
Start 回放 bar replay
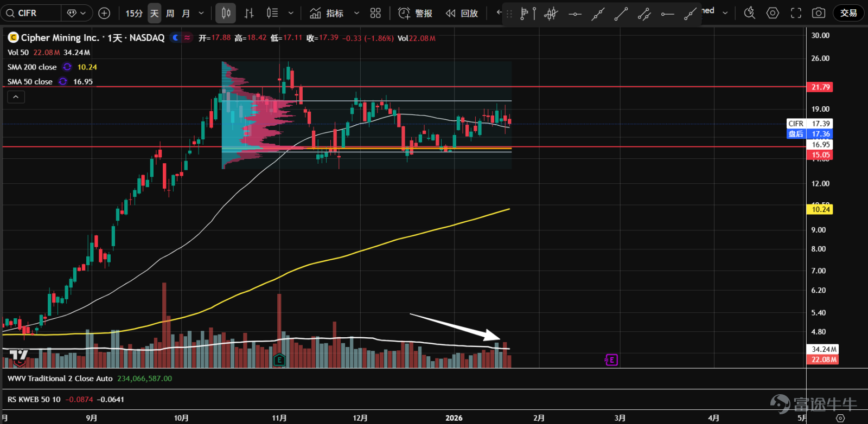click(462, 13)
